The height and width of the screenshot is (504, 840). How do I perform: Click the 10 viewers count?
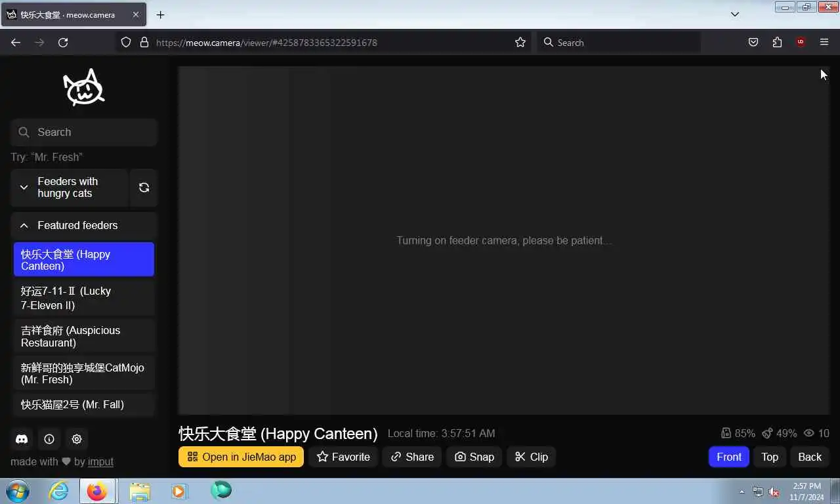click(816, 434)
